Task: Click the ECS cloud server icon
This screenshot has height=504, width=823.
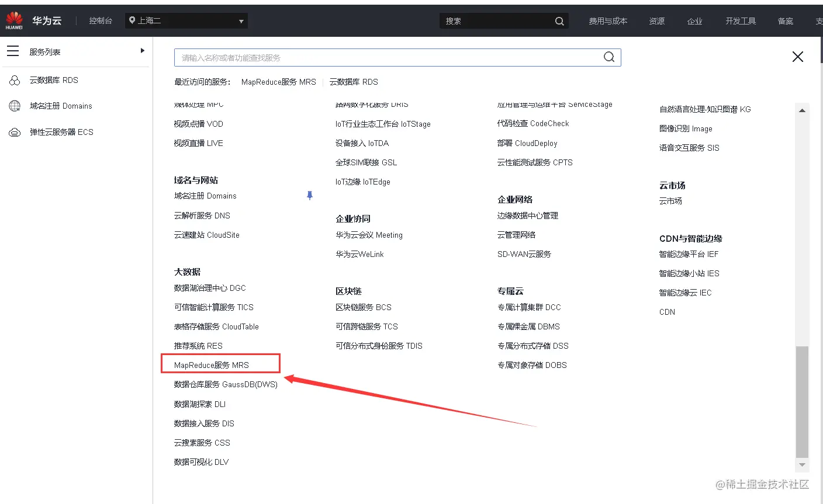Action: (x=15, y=132)
